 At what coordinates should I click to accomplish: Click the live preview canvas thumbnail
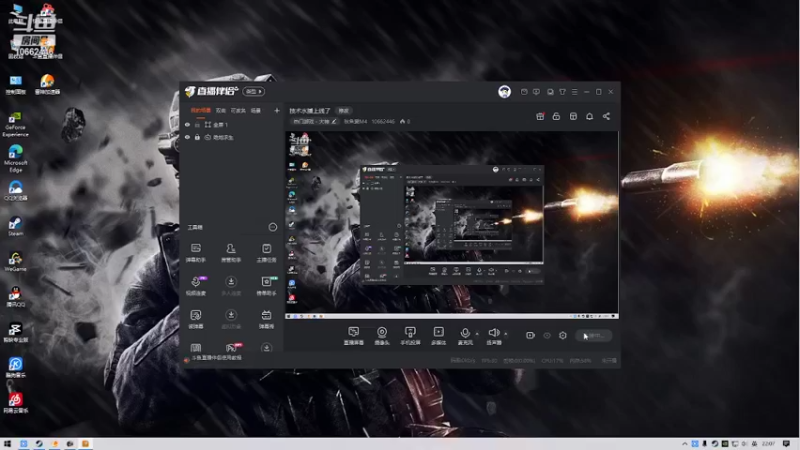(452, 225)
